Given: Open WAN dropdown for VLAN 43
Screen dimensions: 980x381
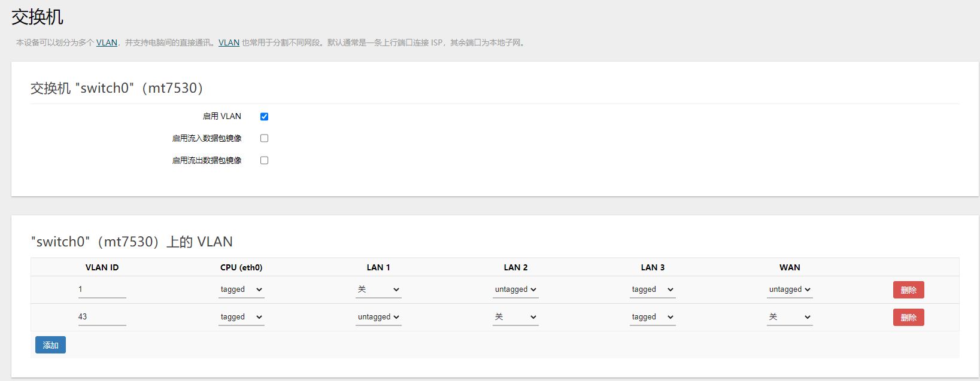Looking at the screenshot, I should coord(790,317).
